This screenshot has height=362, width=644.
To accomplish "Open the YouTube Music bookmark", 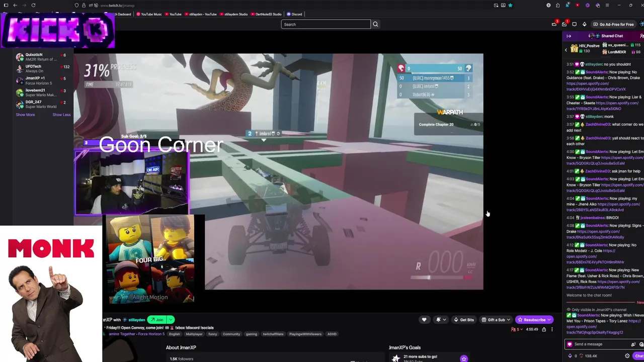I will (x=149, y=14).
